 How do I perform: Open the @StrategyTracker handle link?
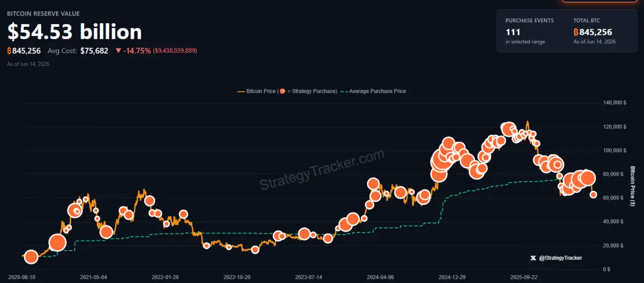click(560, 258)
